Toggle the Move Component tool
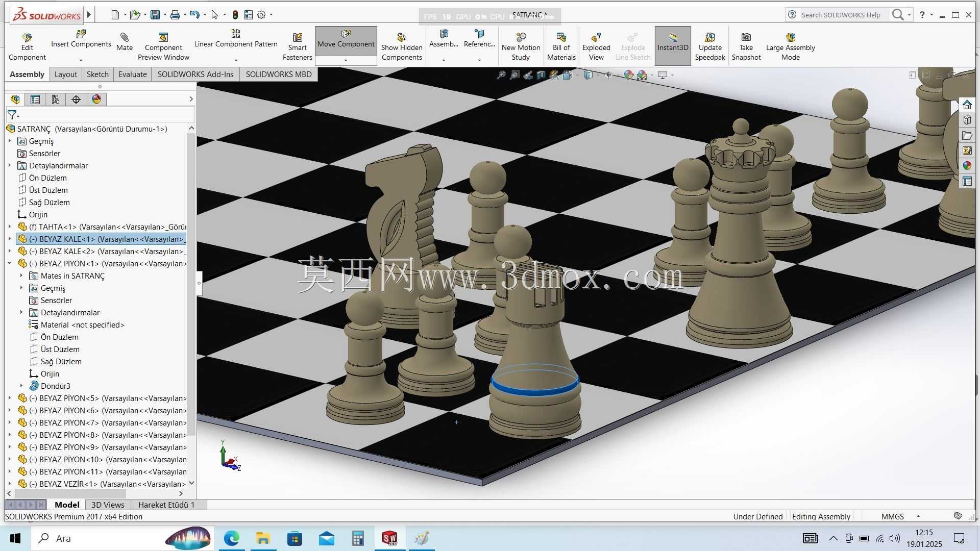The image size is (980, 551). pos(346,40)
